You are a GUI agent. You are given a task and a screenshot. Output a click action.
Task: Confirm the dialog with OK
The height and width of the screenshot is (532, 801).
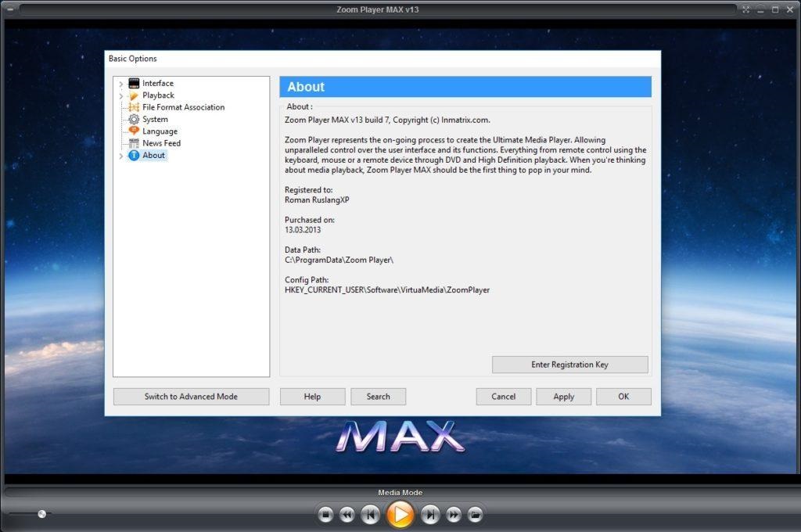623,397
